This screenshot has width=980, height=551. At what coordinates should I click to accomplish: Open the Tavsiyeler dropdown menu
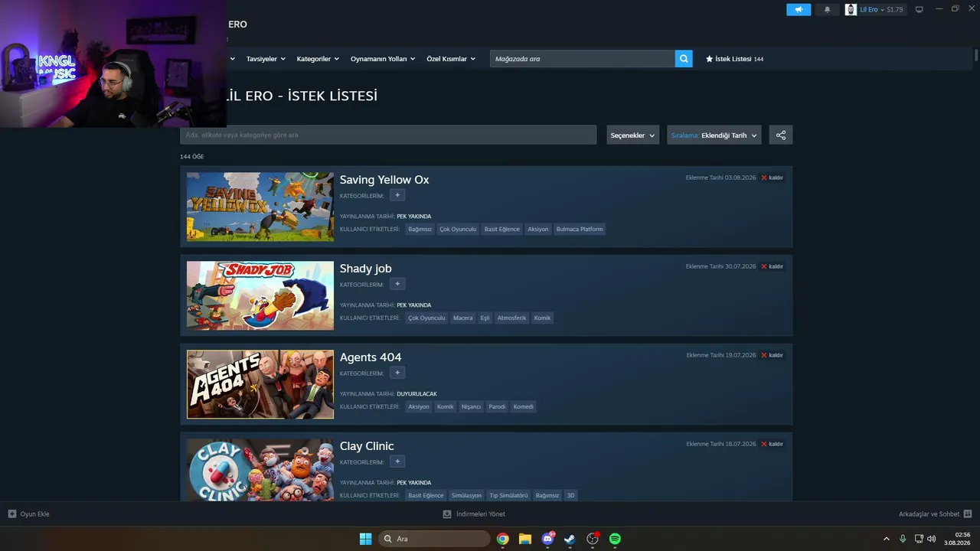266,59
